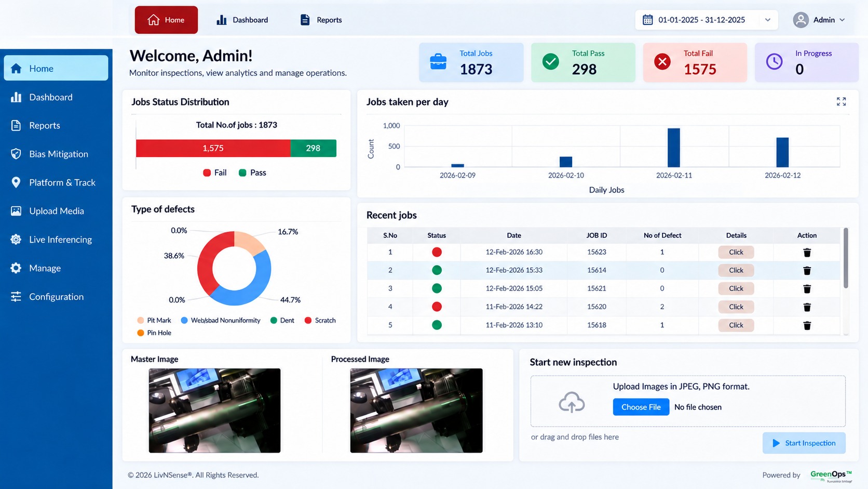Click the Recent jobs table scrollbar
The image size is (868, 489).
pyautogui.click(x=846, y=258)
